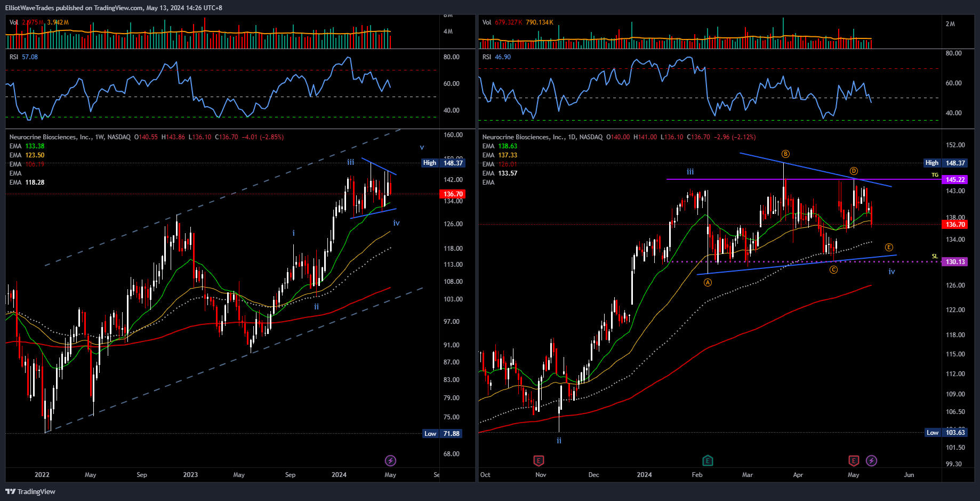This screenshot has width=980, height=501.
Task: Open the red earnings E marker near May
Action: [x=854, y=460]
